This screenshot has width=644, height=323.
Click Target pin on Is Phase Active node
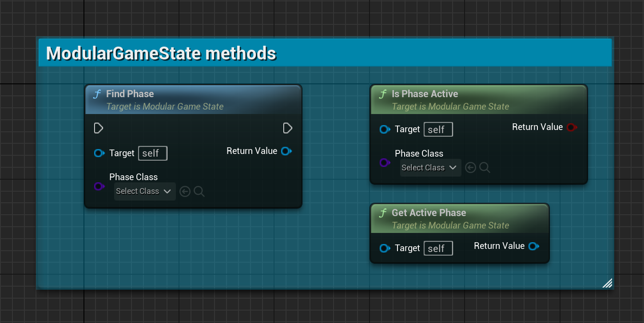tap(385, 130)
